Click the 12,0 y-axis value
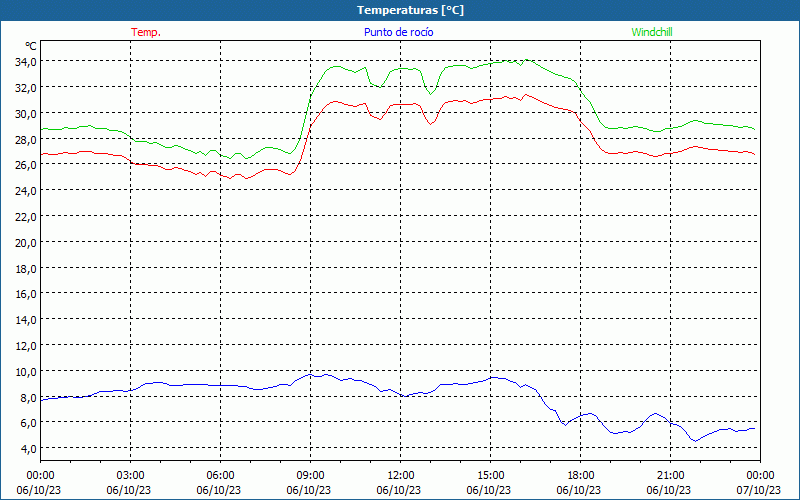The width and height of the screenshot is (800, 500). pyautogui.click(x=26, y=346)
